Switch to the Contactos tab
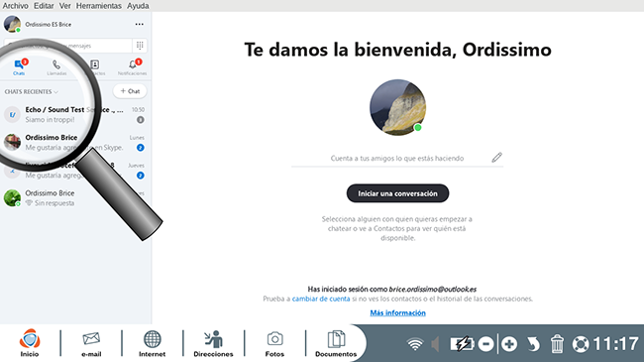Viewport: 644px width, 362px height. tap(95, 67)
